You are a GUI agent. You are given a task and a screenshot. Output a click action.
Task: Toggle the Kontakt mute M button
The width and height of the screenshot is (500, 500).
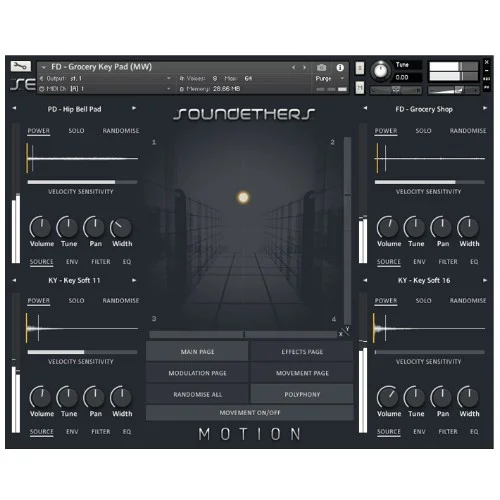point(360,88)
